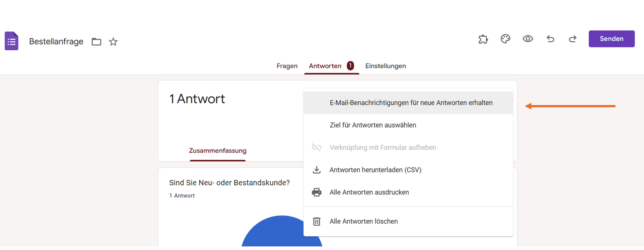Click Verknüpfung mit Formular aufheben entry
The image size is (644, 250).
(408, 148)
